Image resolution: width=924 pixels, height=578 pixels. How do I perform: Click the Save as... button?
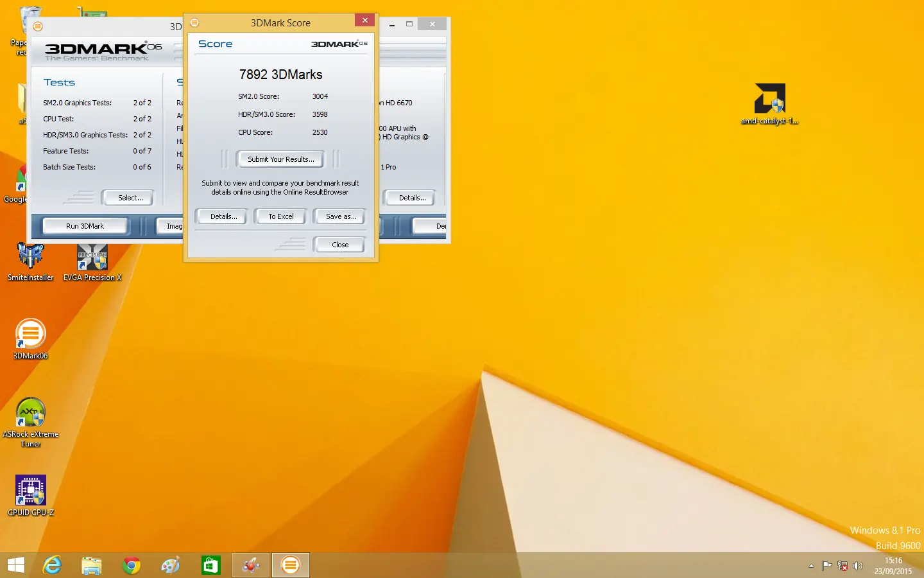(341, 216)
